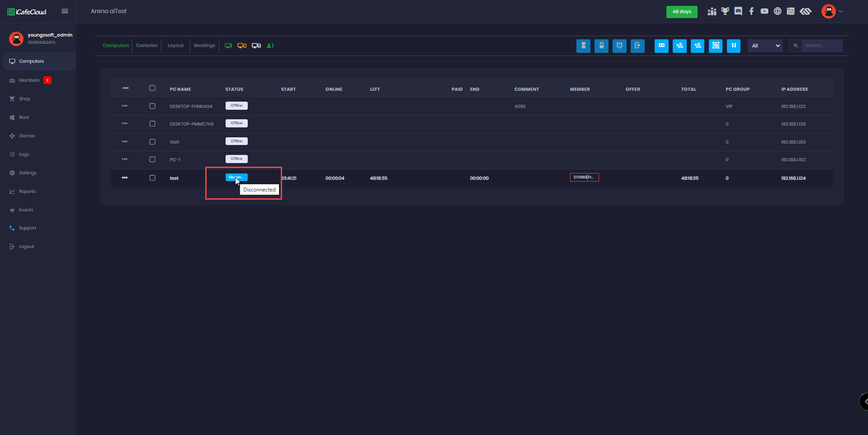The width and height of the screenshot is (868, 435).
Task: Open the three-dot menu for PC-T
Action: pyautogui.click(x=125, y=159)
